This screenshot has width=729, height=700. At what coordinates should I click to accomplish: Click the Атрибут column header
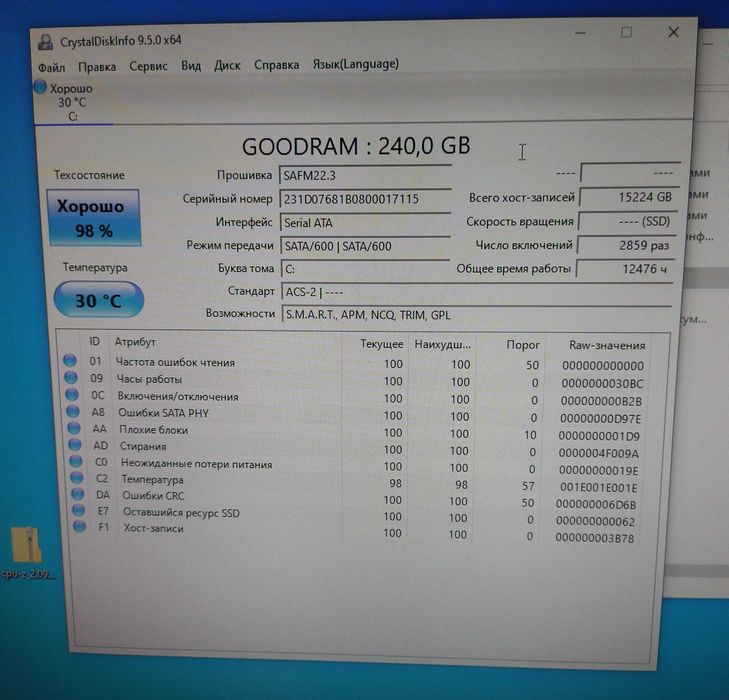tap(226, 343)
